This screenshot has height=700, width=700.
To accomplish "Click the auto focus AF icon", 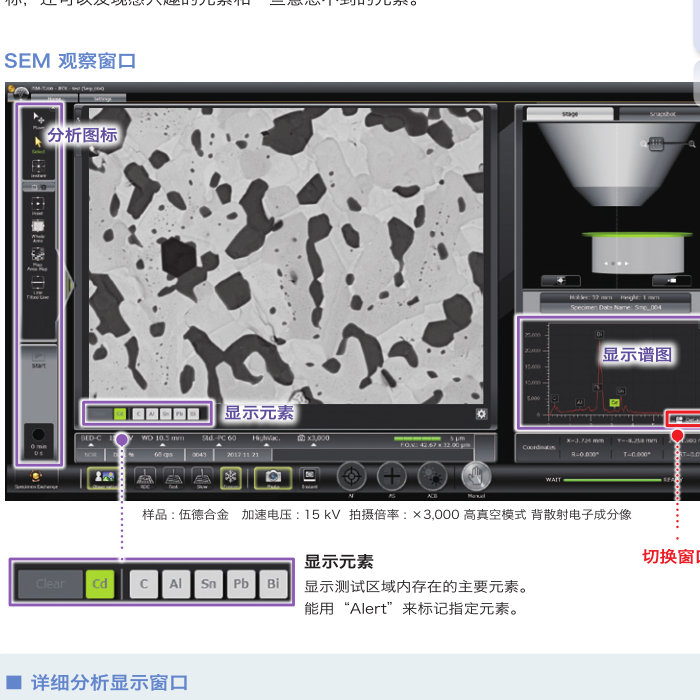I will pos(351,477).
